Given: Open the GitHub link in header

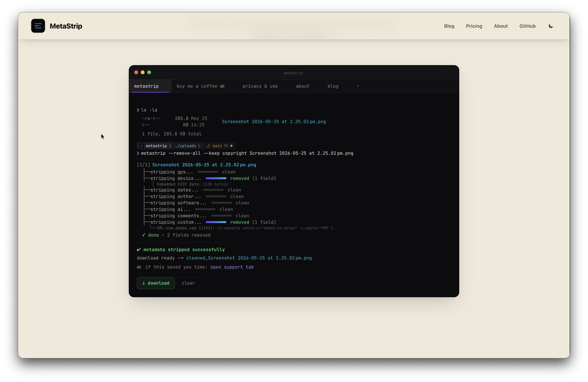Looking at the screenshot, I should (527, 26).
